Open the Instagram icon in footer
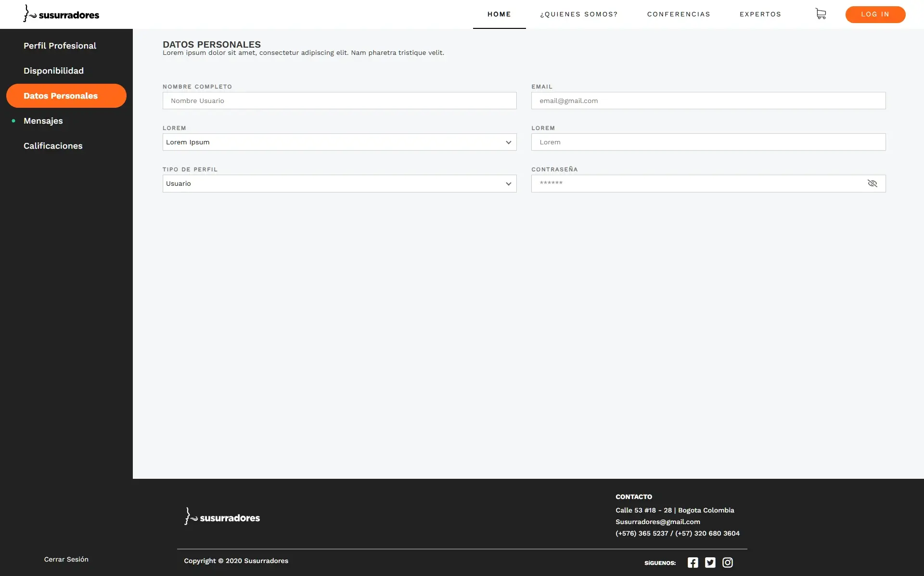924x576 pixels. point(728,563)
